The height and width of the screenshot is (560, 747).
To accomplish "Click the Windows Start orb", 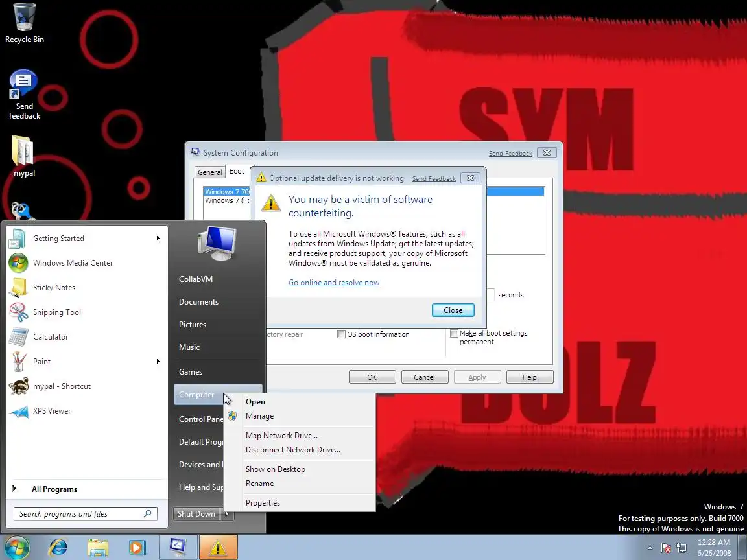I will tap(17, 547).
